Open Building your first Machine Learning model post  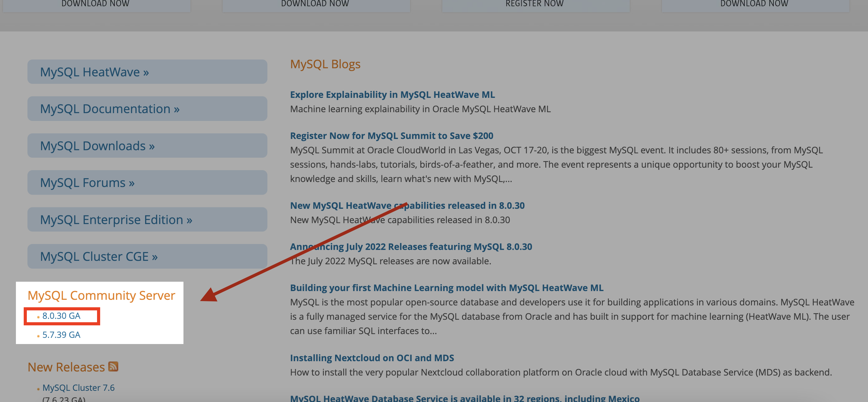click(447, 288)
